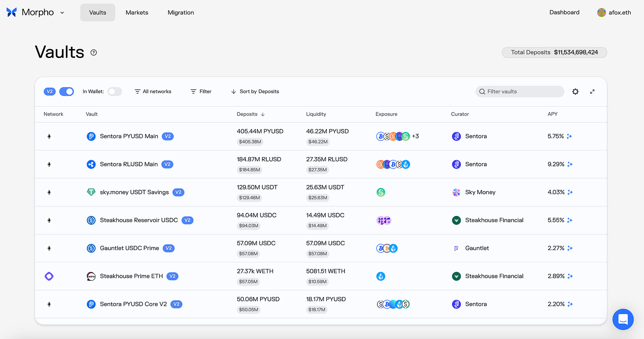Image resolution: width=644 pixels, height=339 pixels.
Task: Switch to the Vaults tab
Action: click(x=98, y=12)
